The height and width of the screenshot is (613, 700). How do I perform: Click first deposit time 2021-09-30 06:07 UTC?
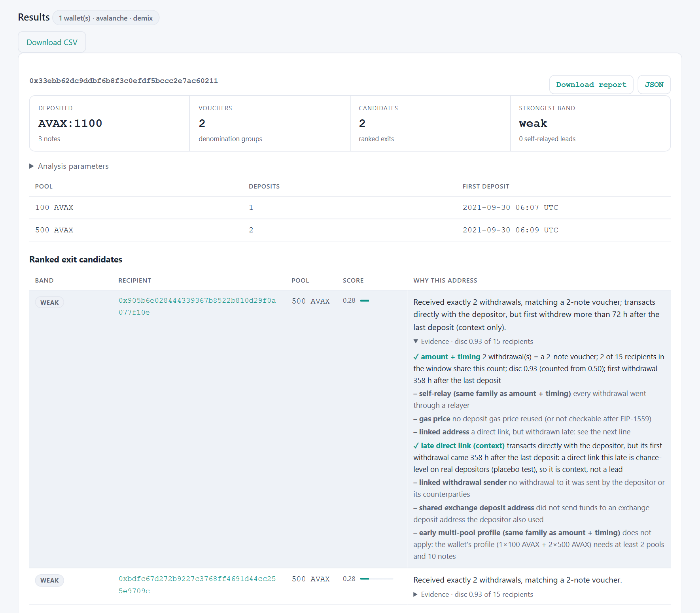(510, 207)
